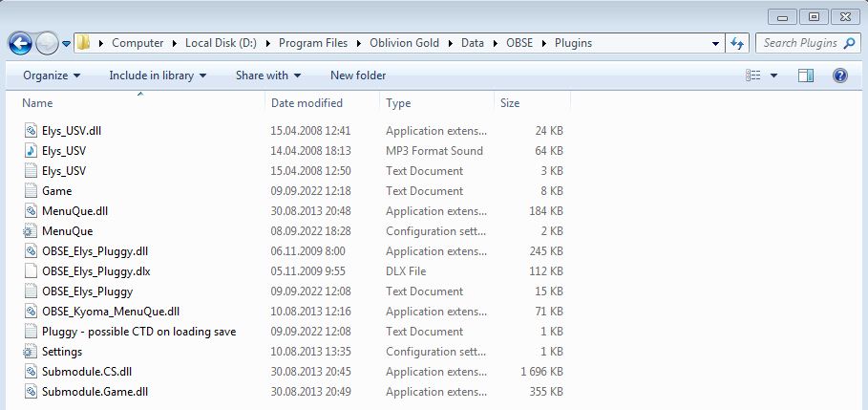Click date 10.08.2013 13:35
The width and height of the screenshot is (868, 410).
[310, 352]
